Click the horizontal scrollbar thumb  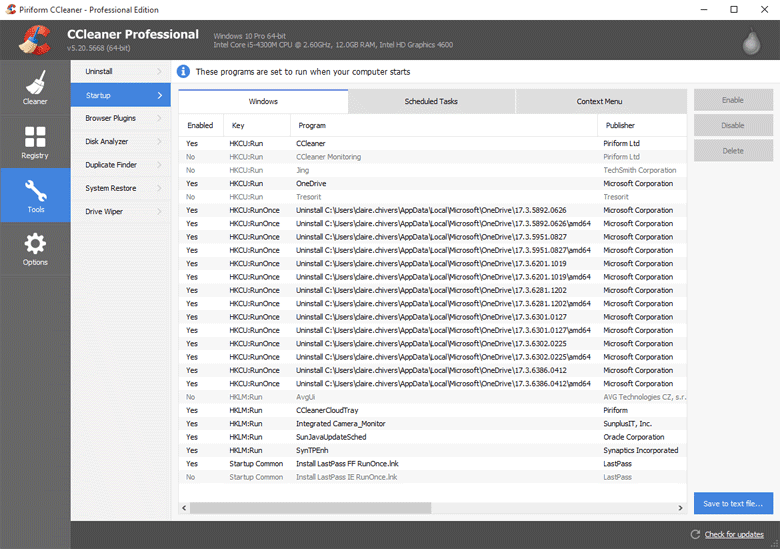310,508
